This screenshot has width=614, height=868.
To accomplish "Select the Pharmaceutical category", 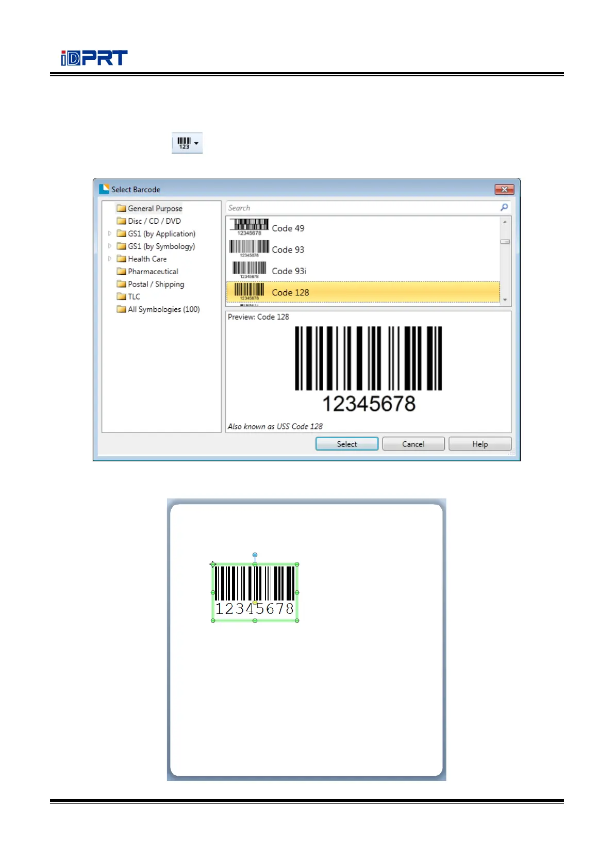I will [147, 272].
